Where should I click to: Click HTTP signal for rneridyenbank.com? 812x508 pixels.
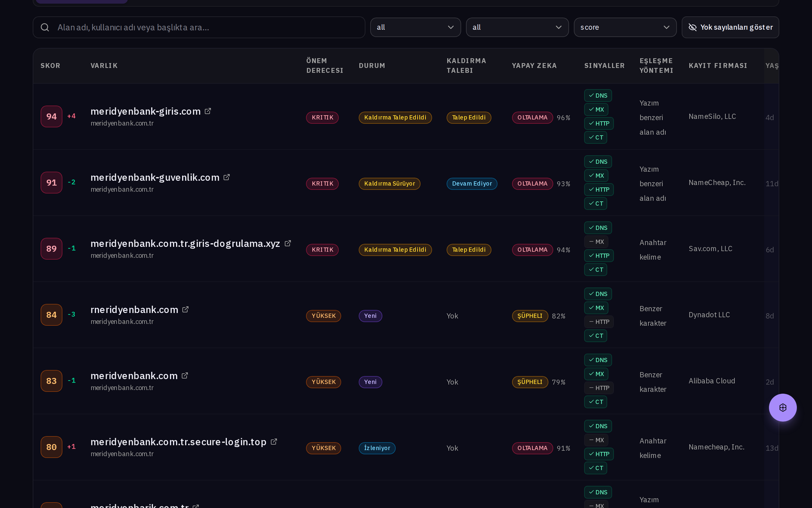point(599,322)
